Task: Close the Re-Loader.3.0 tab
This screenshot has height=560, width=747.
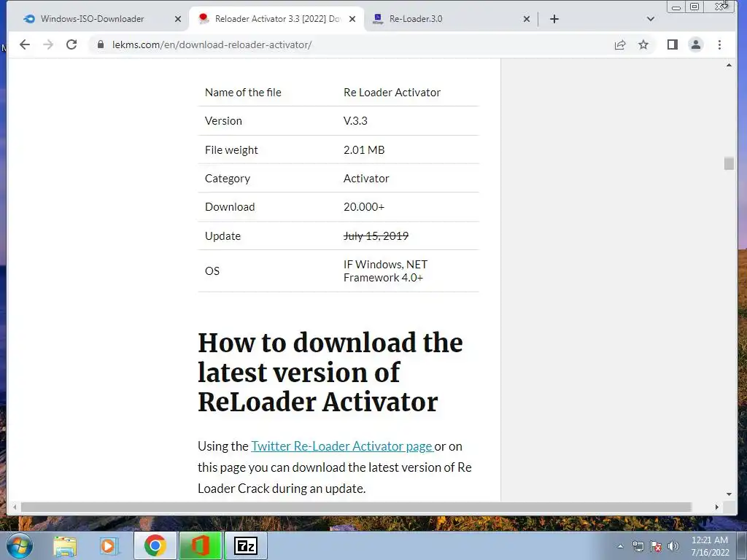Action: 527,19
